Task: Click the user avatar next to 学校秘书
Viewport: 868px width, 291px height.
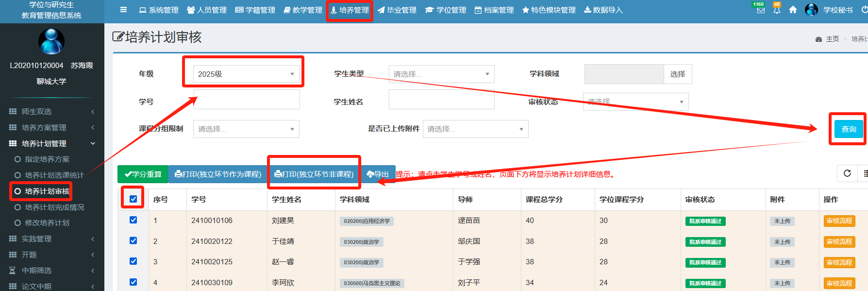Action: [811, 10]
